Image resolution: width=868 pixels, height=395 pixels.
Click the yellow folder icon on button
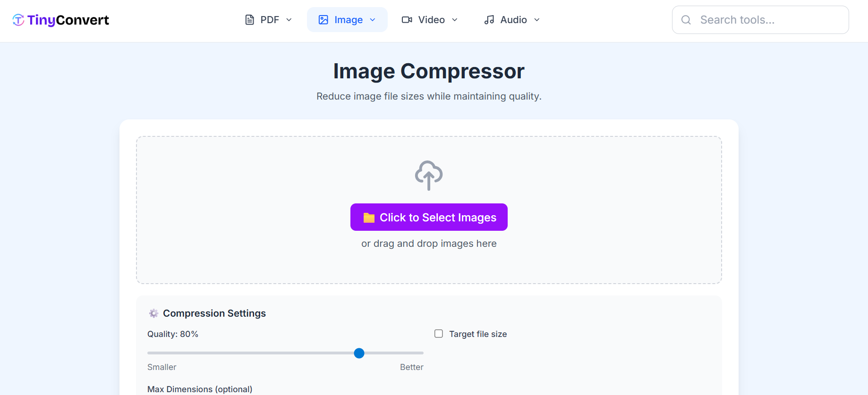point(369,218)
